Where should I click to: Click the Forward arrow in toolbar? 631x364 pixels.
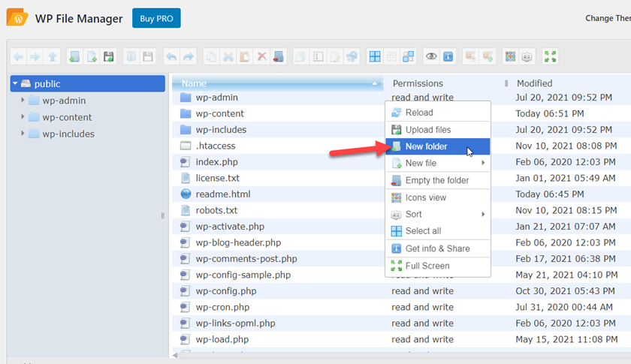[x=35, y=57]
